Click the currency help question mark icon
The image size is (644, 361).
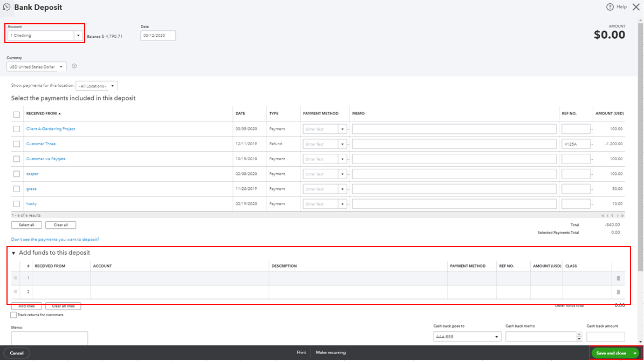click(74, 66)
